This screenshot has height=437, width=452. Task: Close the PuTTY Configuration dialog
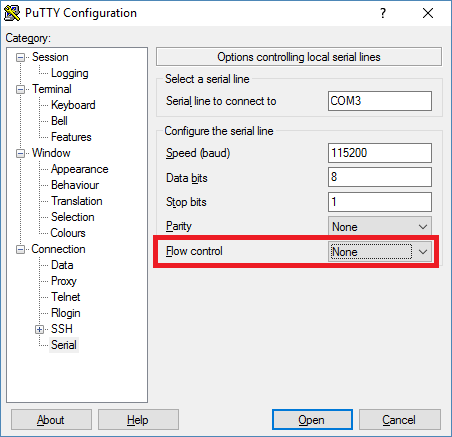click(428, 13)
